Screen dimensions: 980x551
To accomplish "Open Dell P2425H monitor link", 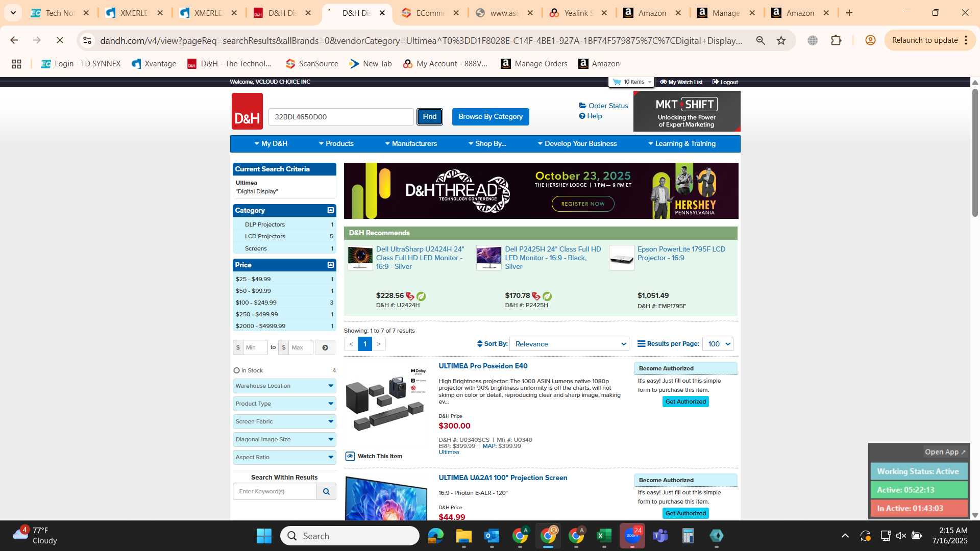I will coord(553,258).
